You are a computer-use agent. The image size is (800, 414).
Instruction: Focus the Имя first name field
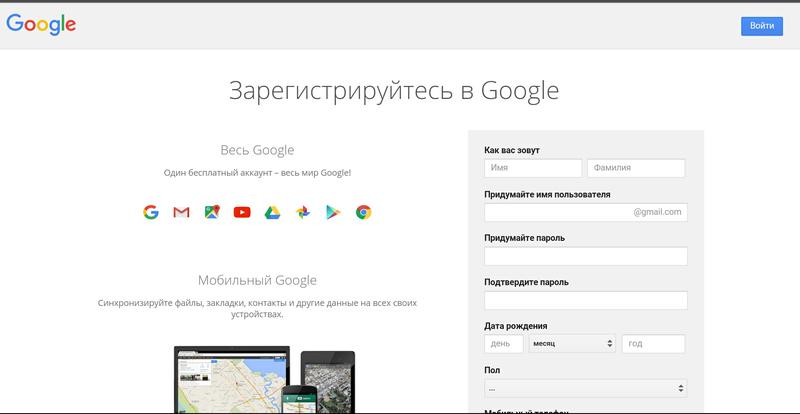point(532,168)
